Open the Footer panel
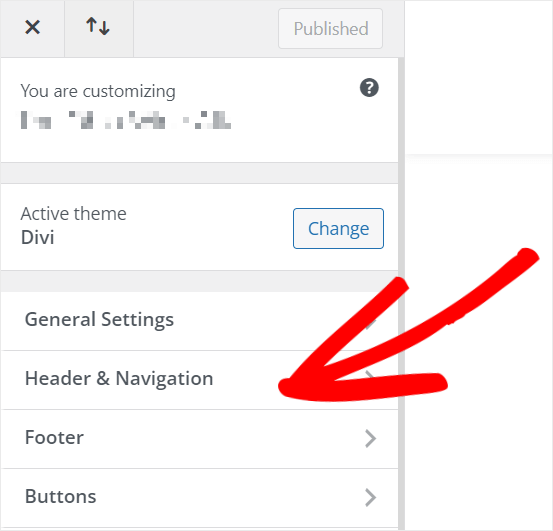The width and height of the screenshot is (553, 531). pyautogui.click(x=200, y=439)
